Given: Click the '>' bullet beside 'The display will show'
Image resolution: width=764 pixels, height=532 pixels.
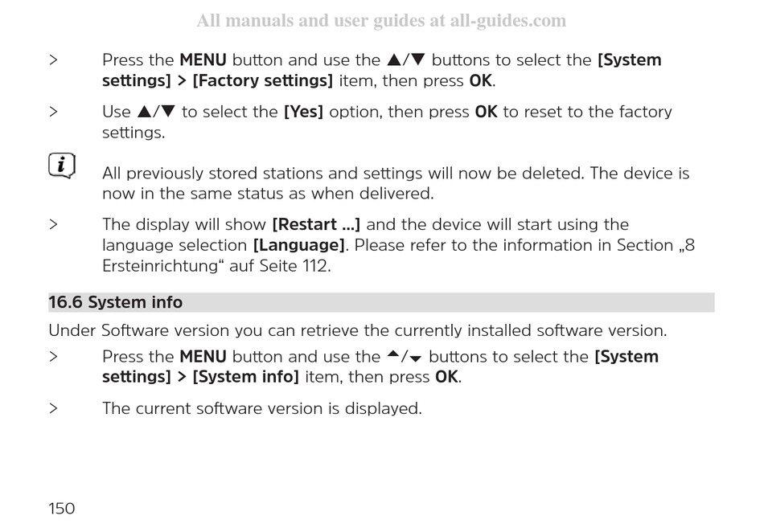Looking at the screenshot, I should point(54,224).
